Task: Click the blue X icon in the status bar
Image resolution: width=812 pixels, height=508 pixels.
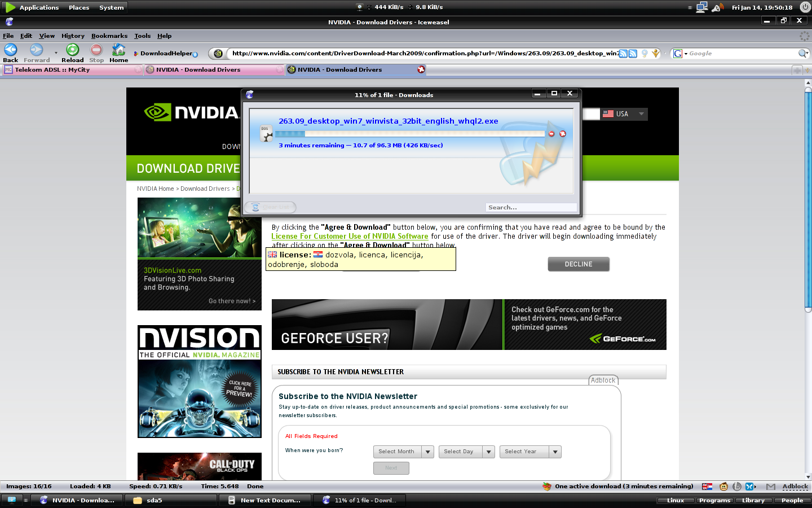Action: (750, 487)
